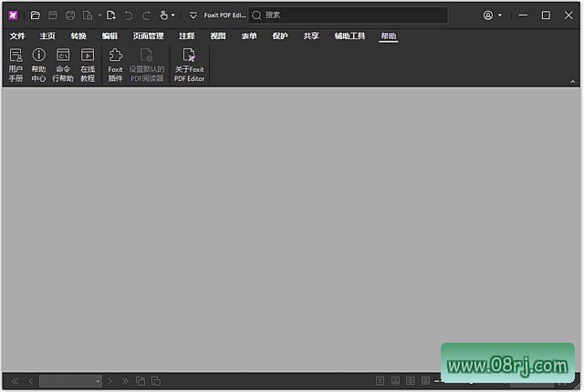Select continuous facing view mode icon
Viewport: 584px width, 392px height.
(x=425, y=381)
